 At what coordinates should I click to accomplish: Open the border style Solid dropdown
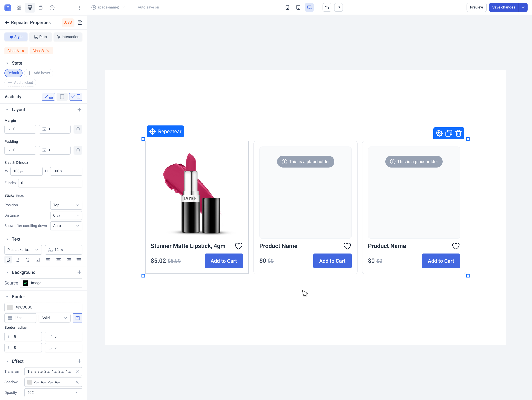tap(54, 318)
